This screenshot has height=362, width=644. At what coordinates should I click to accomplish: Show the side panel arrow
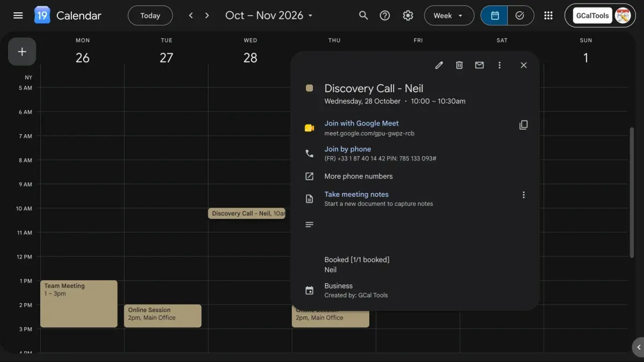point(638,347)
